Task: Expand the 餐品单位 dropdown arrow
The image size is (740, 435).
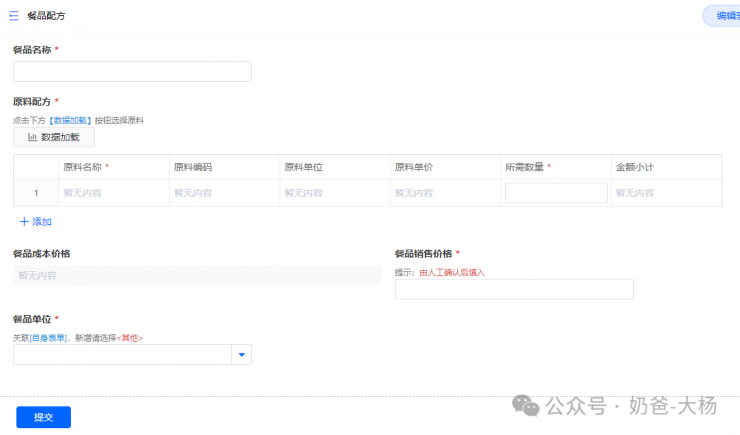Action: click(x=241, y=355)
